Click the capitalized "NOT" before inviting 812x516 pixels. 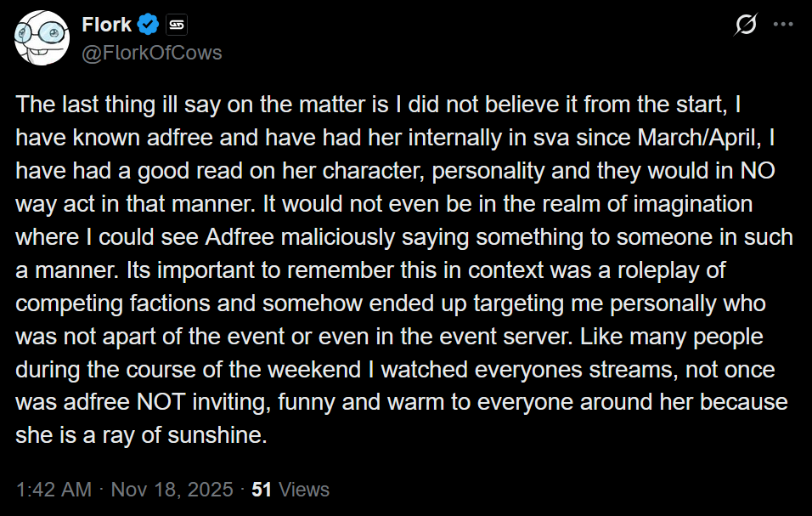click(x=161, y=403)
